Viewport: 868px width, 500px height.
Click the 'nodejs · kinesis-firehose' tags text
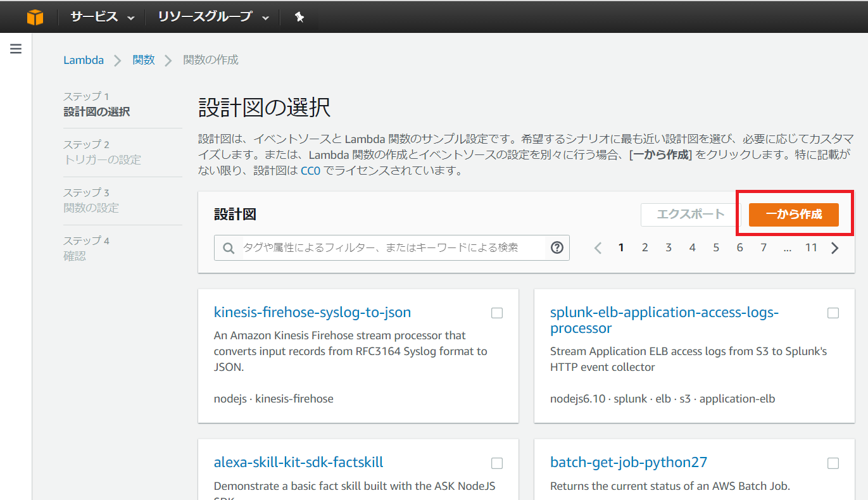[x=274, y=399]
